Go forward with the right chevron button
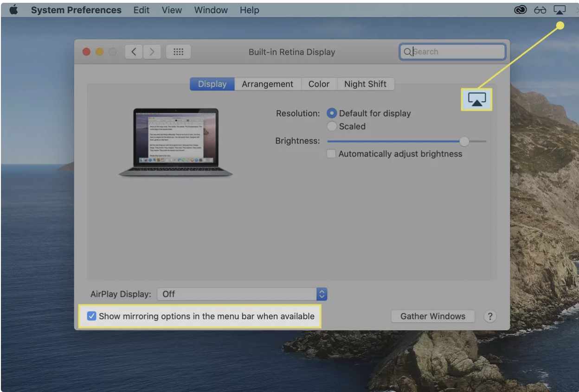579x392 pixels. click(152, 52)
